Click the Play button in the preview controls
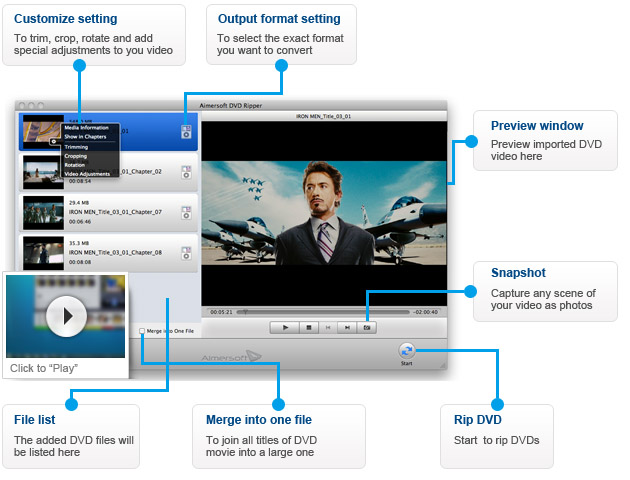 pyautogui.click(x=285, y=328)
